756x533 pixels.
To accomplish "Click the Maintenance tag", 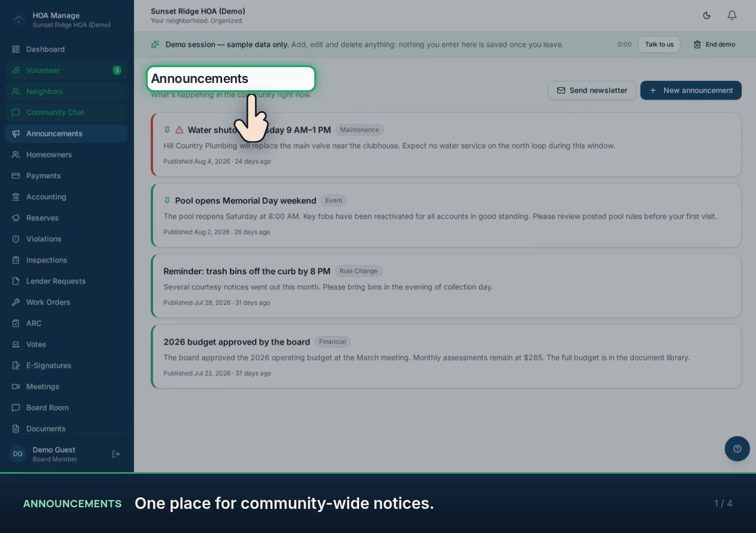I will click(360, 130).
